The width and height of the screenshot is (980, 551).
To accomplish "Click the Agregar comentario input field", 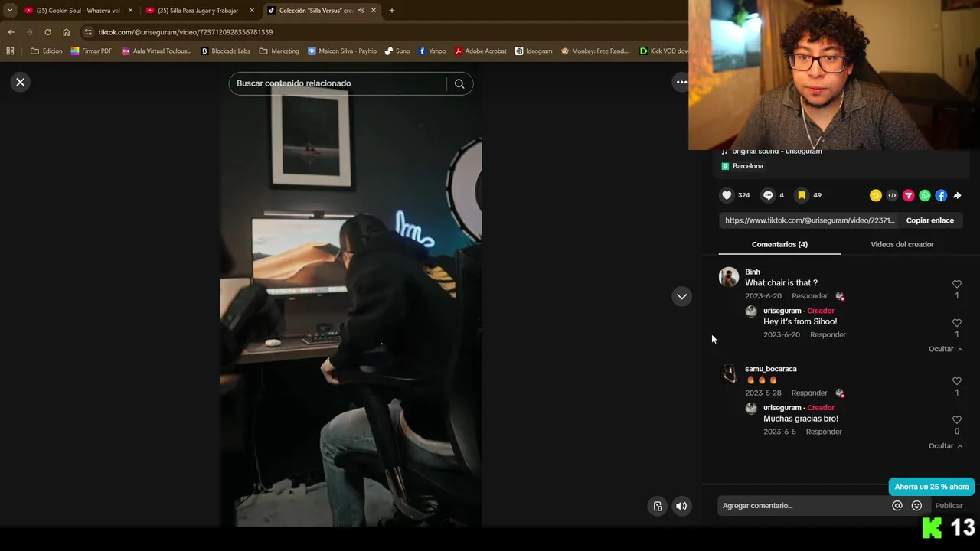I will [x=804, y=506].
